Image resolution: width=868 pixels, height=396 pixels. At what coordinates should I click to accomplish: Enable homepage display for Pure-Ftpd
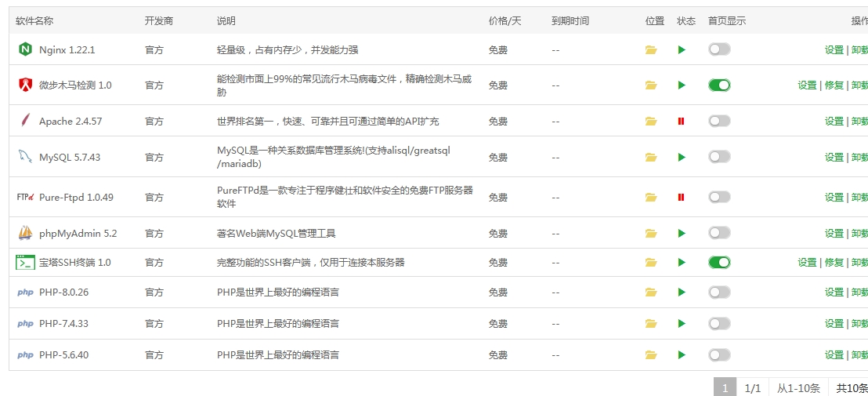coord(719,197)
